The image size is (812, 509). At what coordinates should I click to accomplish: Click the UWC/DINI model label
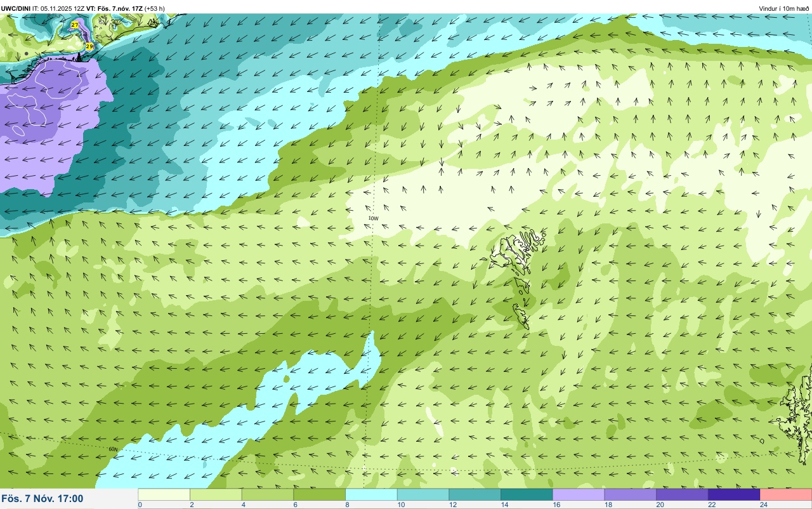point(16,8)
